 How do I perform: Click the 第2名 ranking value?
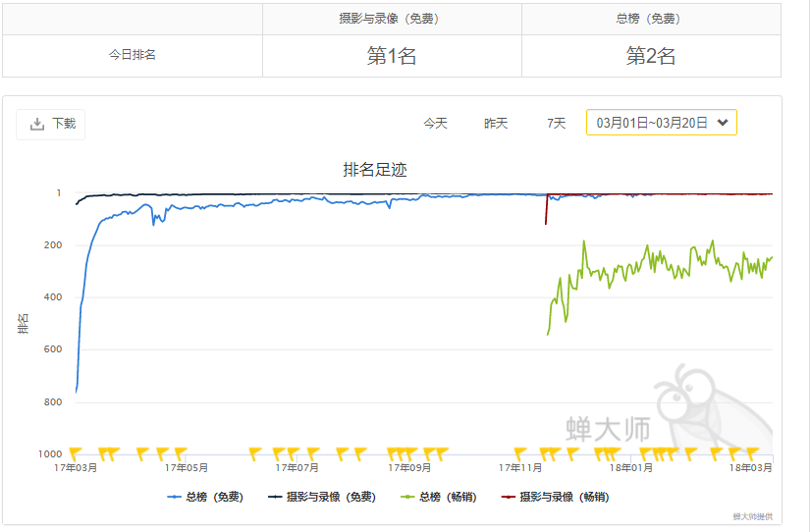pos(651,56)
